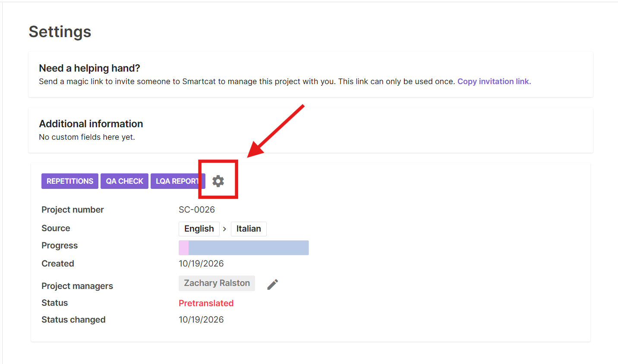Click the project progress bar
Screen dimensions: 618x364
[244, 248]
